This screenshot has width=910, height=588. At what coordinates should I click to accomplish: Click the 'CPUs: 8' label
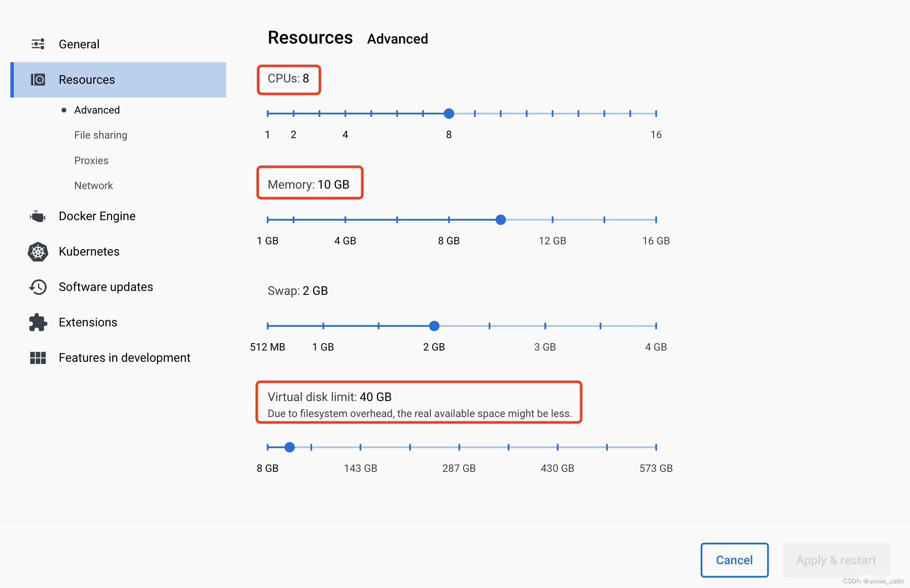pyautogui.click(x=288, y=79)
